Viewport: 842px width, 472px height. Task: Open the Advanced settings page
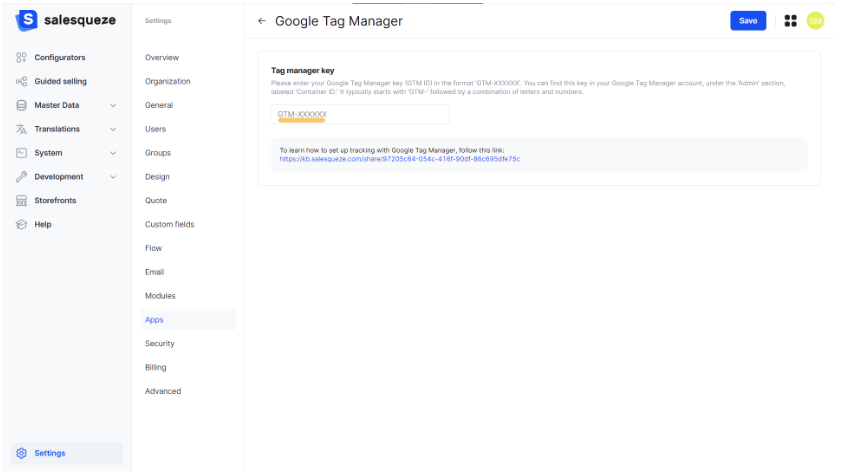163,391
